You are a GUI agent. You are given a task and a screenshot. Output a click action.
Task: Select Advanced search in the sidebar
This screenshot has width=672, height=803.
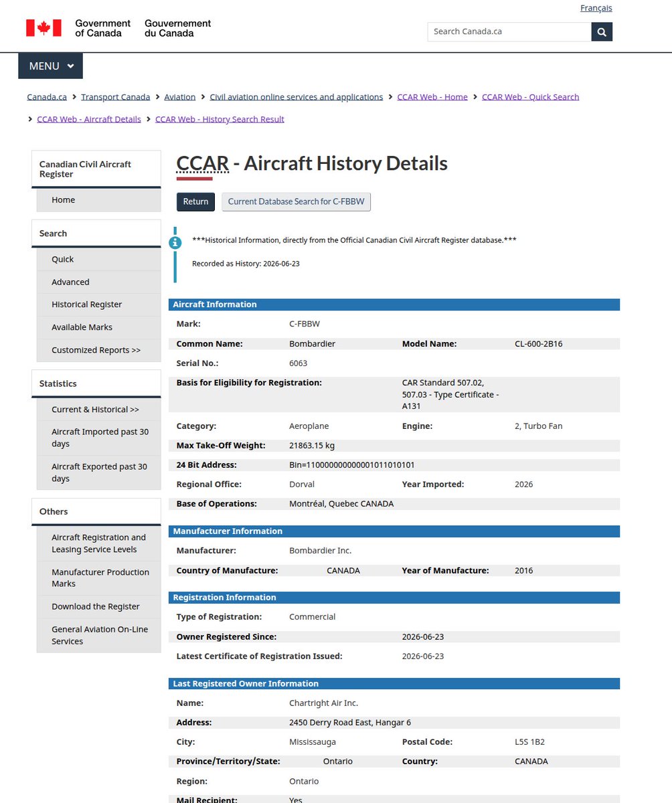click(x=99, y=282)
